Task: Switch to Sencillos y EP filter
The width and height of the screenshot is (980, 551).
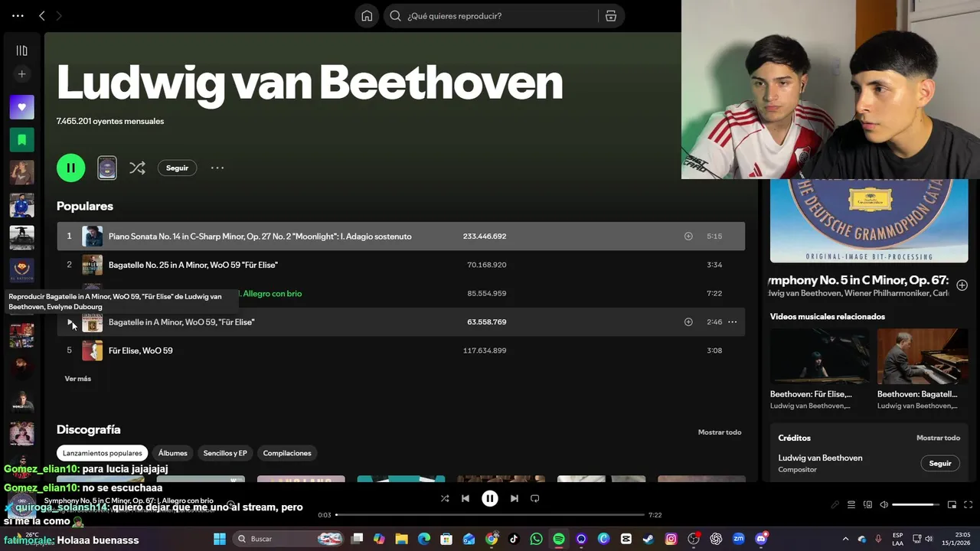Action: pos(225,453)
